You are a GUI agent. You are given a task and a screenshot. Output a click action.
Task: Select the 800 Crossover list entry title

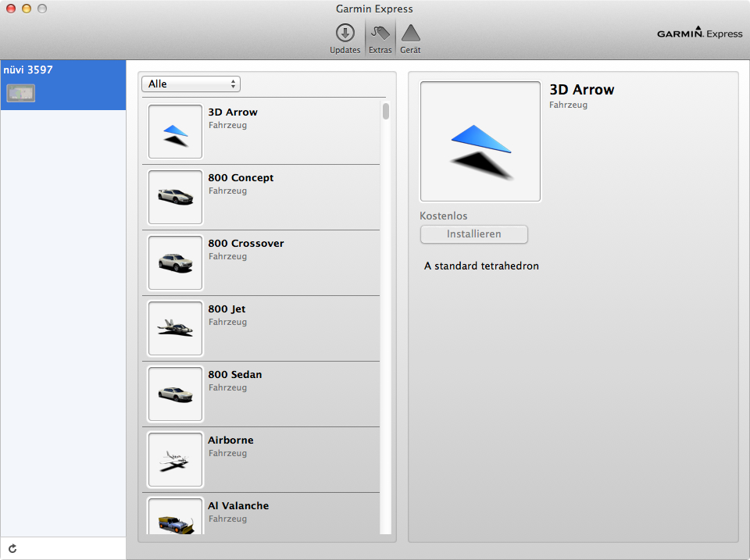click(x=245, y=244)
